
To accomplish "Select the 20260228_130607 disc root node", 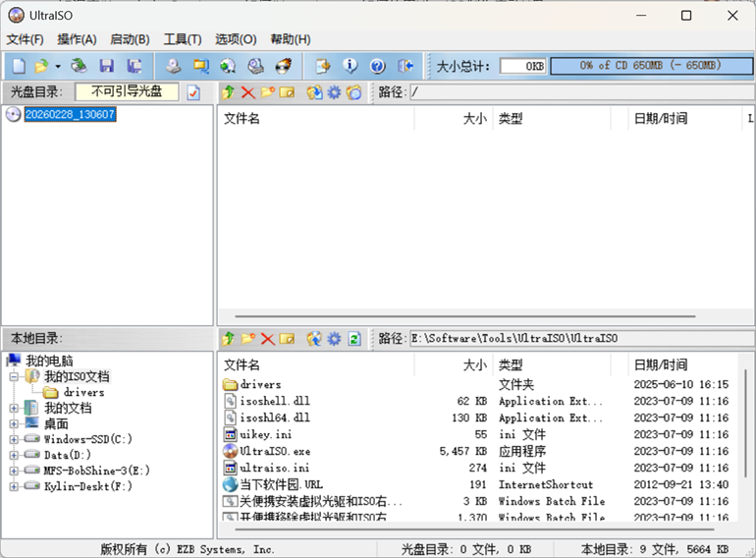I will click(x=70, y=114).
